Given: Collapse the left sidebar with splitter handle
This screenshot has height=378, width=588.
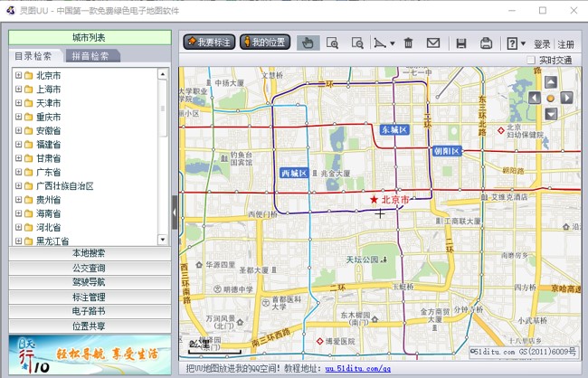Looking at the screenshot, I should click(175, 213).
